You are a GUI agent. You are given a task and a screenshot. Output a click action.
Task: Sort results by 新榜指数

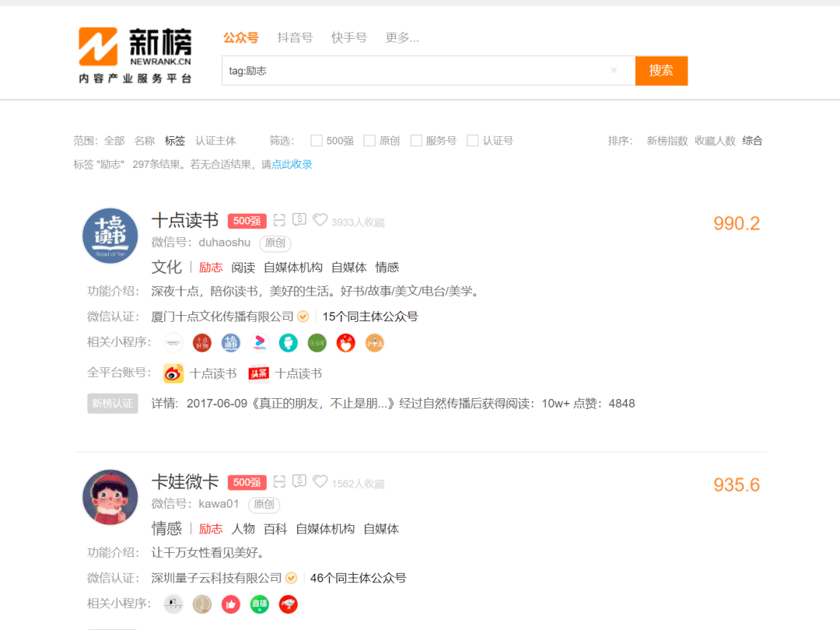(667, 141)
